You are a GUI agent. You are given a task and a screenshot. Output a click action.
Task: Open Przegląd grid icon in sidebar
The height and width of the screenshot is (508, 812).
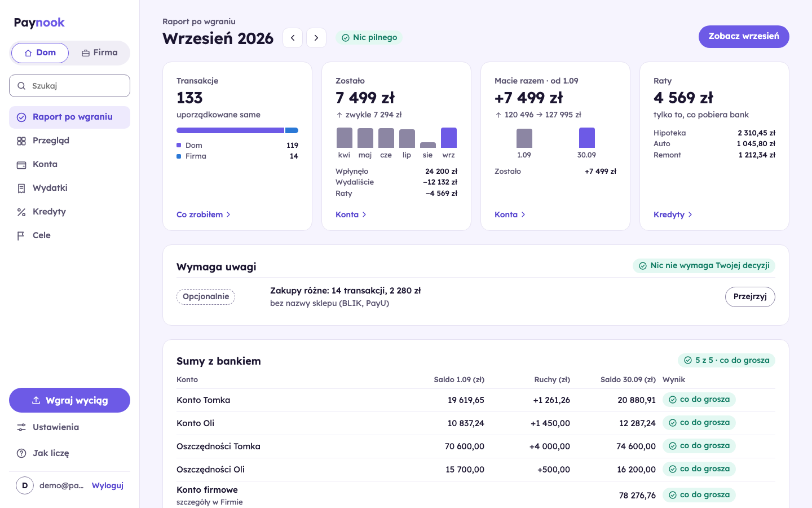pyautogui.click(x=21, y=141)
